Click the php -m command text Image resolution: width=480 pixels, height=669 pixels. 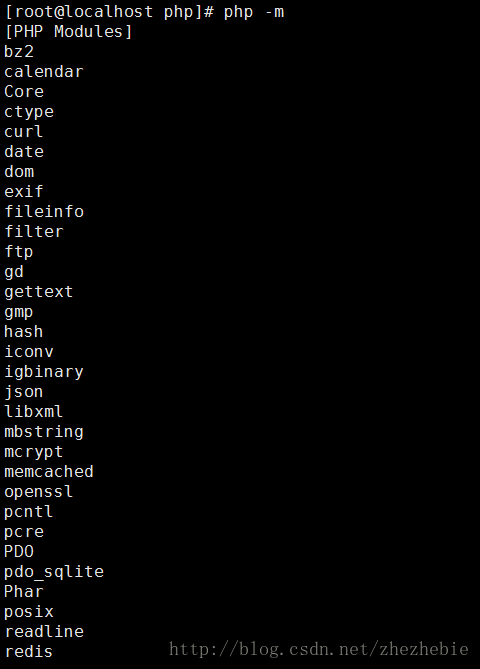[254, 12]
